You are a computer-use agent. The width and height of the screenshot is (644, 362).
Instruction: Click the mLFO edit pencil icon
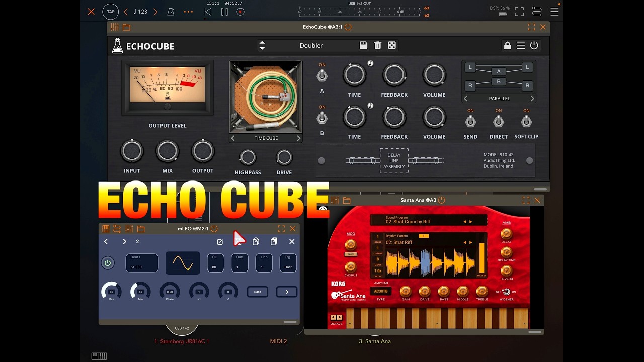220,242
